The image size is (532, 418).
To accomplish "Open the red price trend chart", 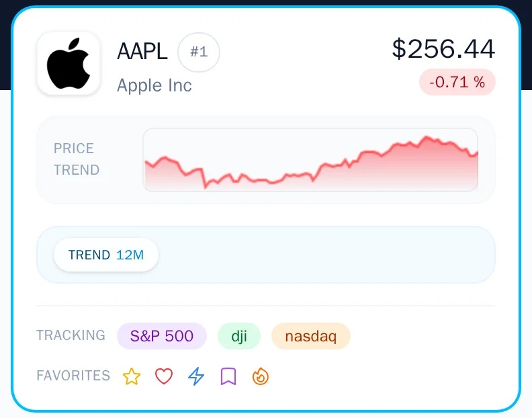I will coord(310,160).
